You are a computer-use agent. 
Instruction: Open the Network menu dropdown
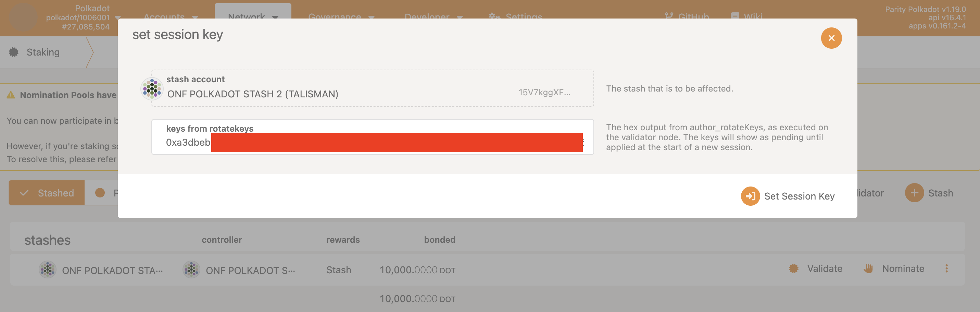point(253,17)
